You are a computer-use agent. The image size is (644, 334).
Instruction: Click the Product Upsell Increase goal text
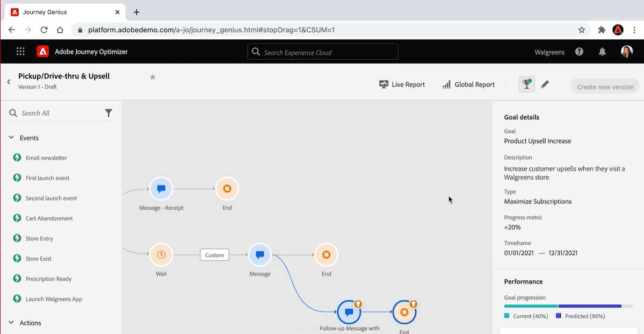(x=538, y=141)
